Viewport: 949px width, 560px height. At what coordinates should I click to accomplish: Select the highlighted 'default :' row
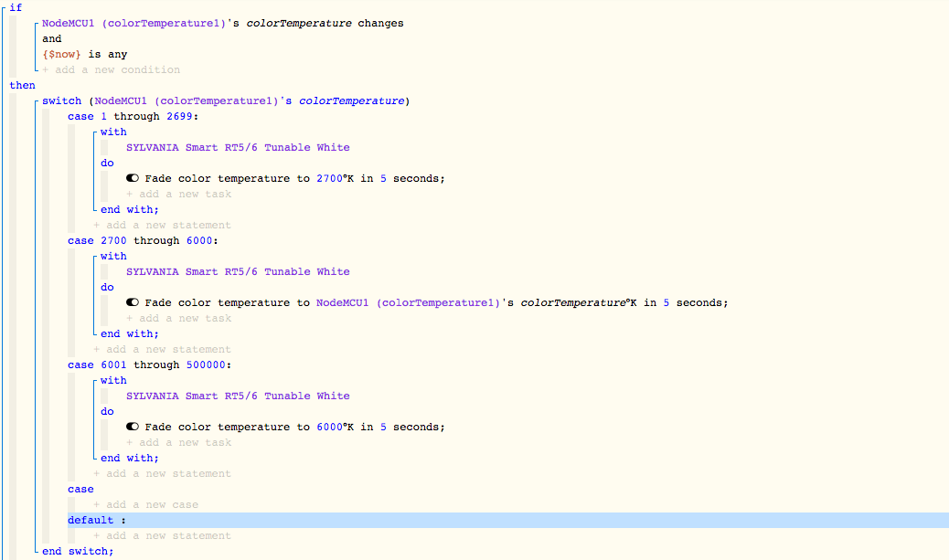pos(507,520)
